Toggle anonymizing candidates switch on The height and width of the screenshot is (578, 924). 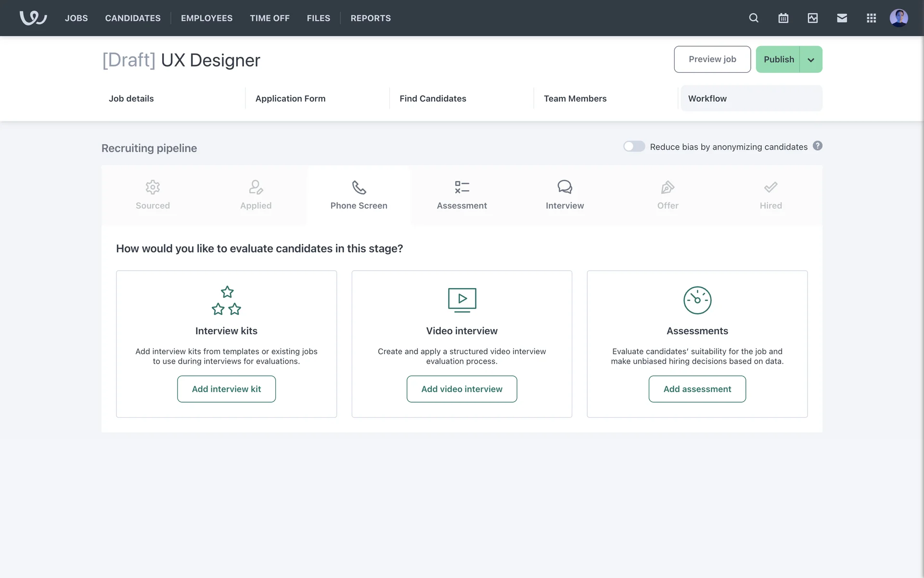pos(634,146)
